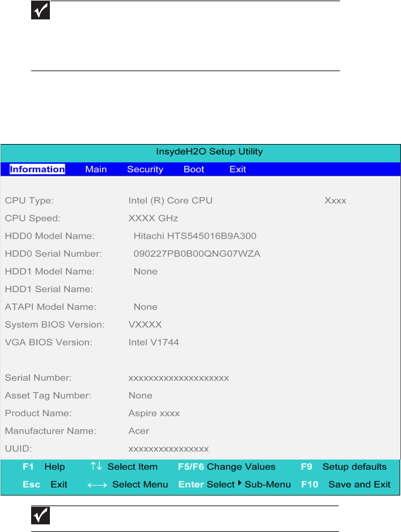The height and width of the screenshot is (532, 401).
Task: Click the UUID x-string value
Action: [169, 449]
